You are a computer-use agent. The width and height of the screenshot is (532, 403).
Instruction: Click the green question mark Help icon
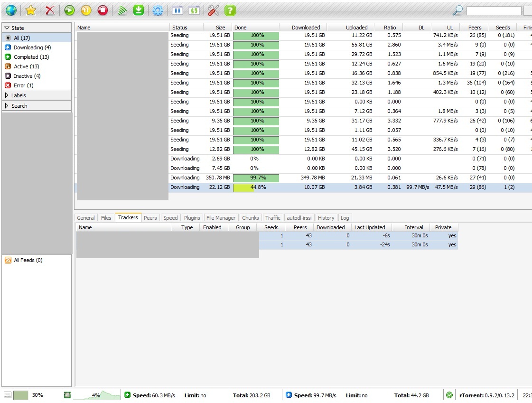click(230, 10)
